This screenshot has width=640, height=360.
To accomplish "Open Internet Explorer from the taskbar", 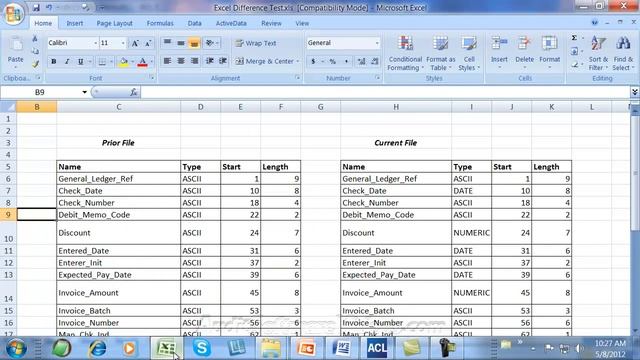I will [98, 348].
